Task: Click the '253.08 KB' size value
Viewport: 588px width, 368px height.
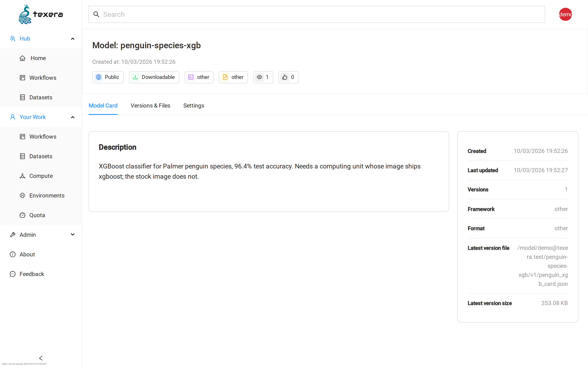Action: point(555,303)
